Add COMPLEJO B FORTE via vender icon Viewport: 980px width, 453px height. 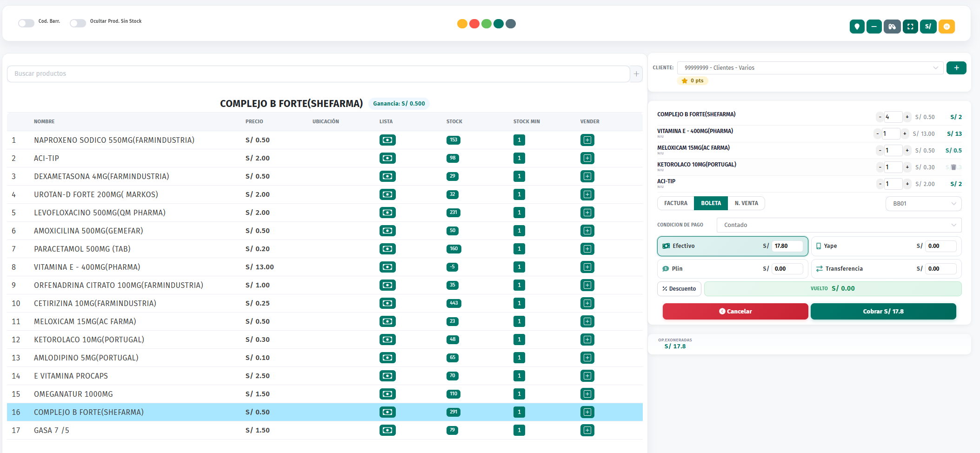587,412
